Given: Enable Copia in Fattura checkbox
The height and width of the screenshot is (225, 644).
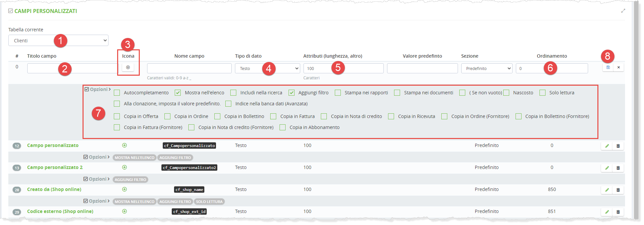Looking at the screenshot, I should [273, 116].
